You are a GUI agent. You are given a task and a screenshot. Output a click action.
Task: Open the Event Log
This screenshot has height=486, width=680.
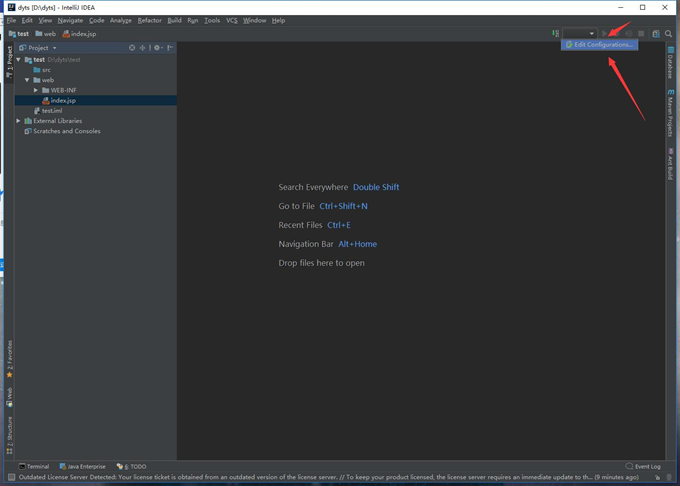(643, 466)
